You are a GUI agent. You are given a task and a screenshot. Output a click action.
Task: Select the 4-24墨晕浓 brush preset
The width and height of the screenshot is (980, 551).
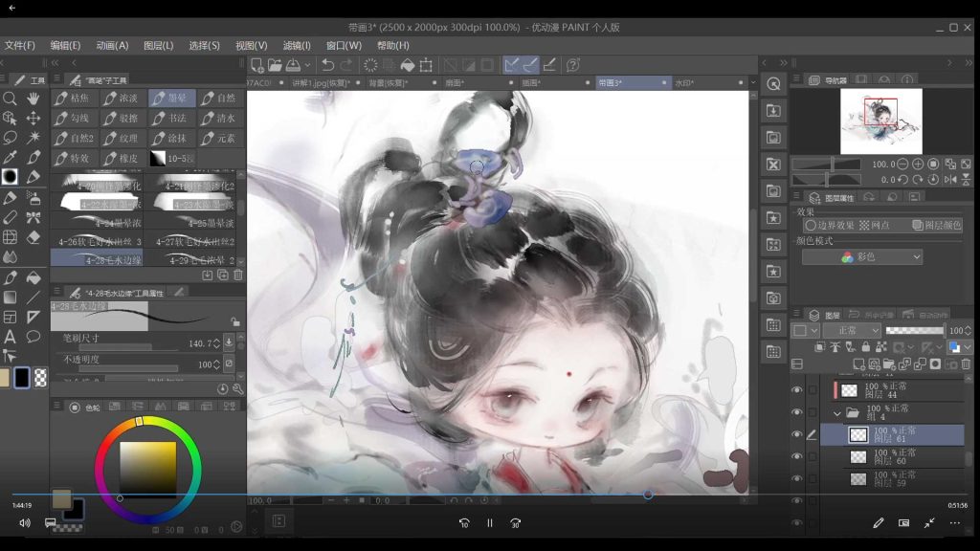click(x=98, y=222)
